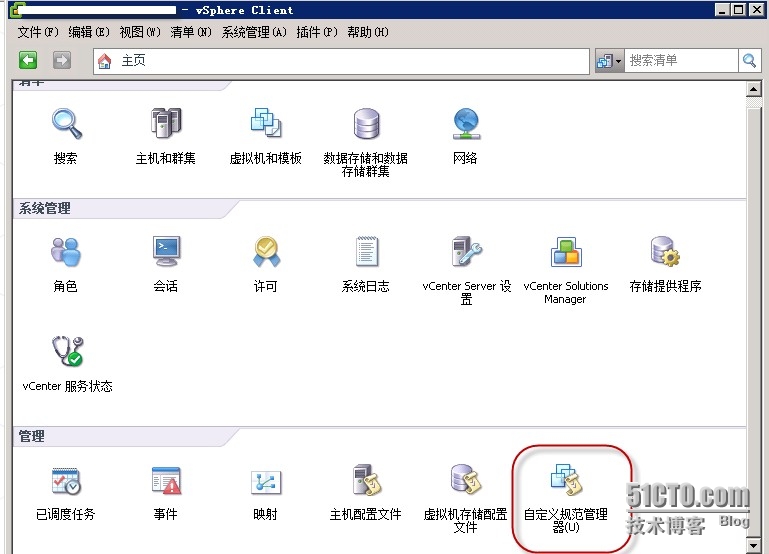Open the 系统管理(A) menu
Image resolution: width=769 pixels, height=554 pixels.
pos(254,32)
